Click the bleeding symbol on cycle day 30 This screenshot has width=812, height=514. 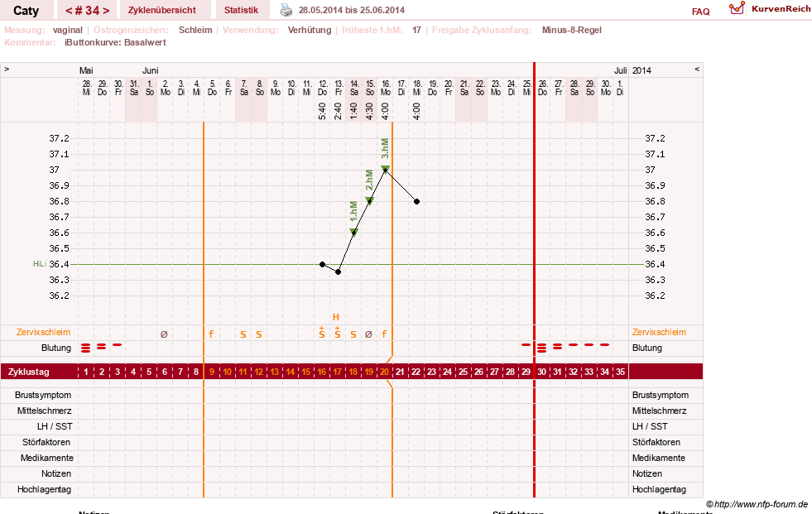(541, 348)
